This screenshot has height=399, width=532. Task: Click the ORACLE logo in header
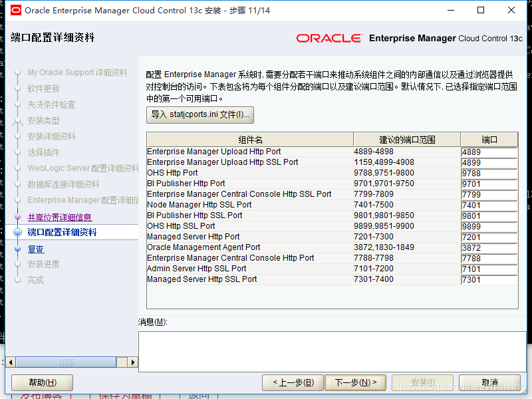(329, 39)
